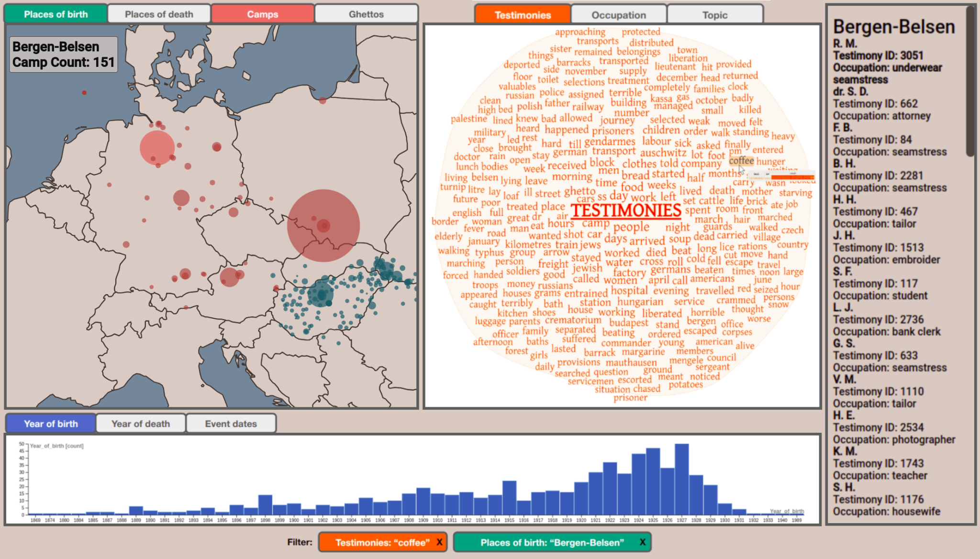Select Testimony ID: 662 attorney entry
Screen dimensions: 980x559
pos(875,104)
